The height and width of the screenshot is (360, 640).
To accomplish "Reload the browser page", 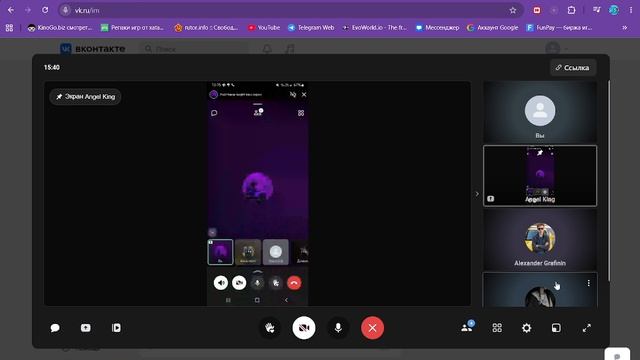I will pos(45,10).
